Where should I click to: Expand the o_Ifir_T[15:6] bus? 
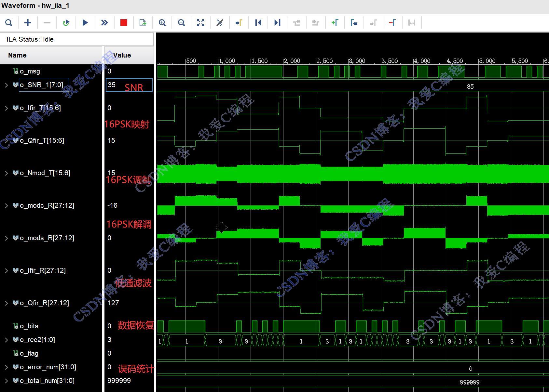[6, 108]
